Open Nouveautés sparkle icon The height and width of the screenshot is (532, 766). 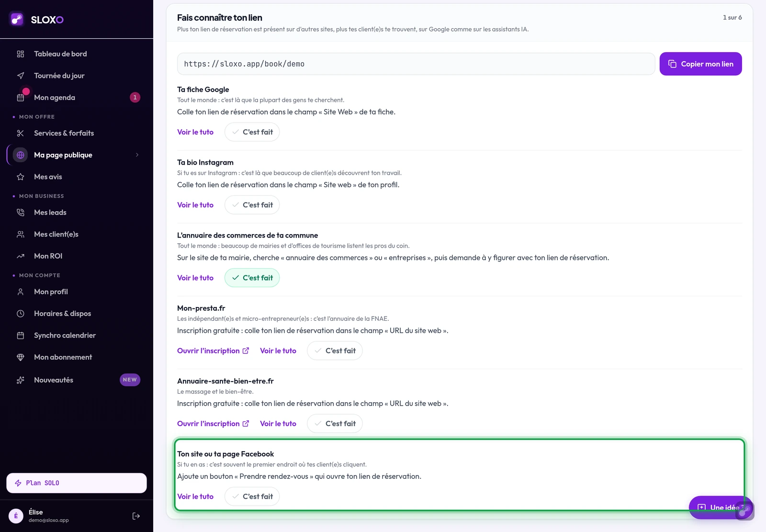(x=21, y=380)
